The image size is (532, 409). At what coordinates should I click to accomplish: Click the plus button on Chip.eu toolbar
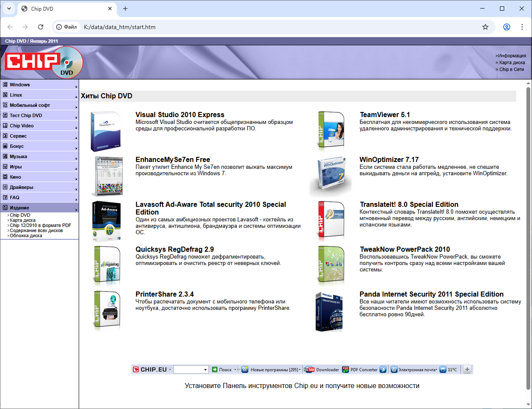tap(467, 370)
